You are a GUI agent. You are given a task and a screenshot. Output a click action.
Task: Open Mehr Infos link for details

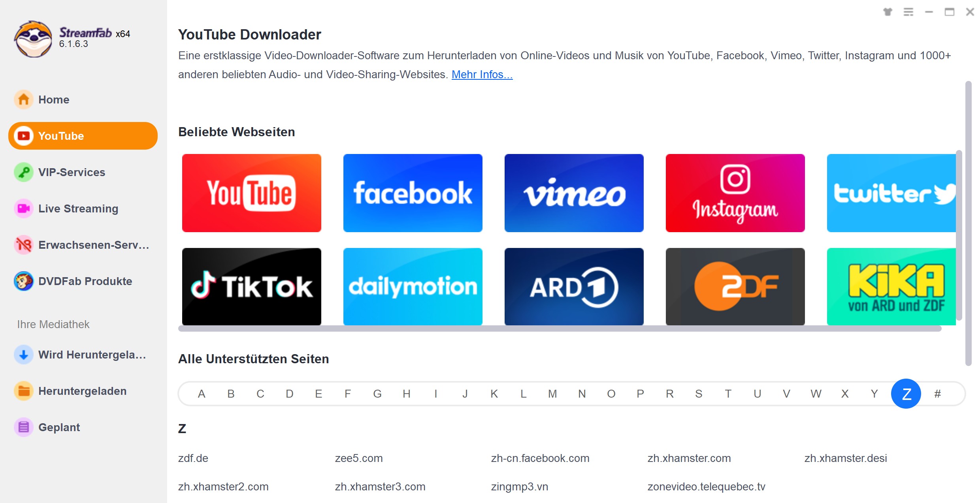(482, 74)
